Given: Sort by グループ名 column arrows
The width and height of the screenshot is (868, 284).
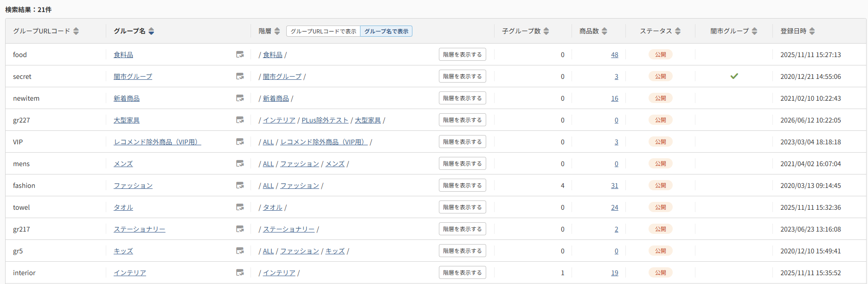Looking at the screenshot, I should pyautogui.click(x=151, y=31).
